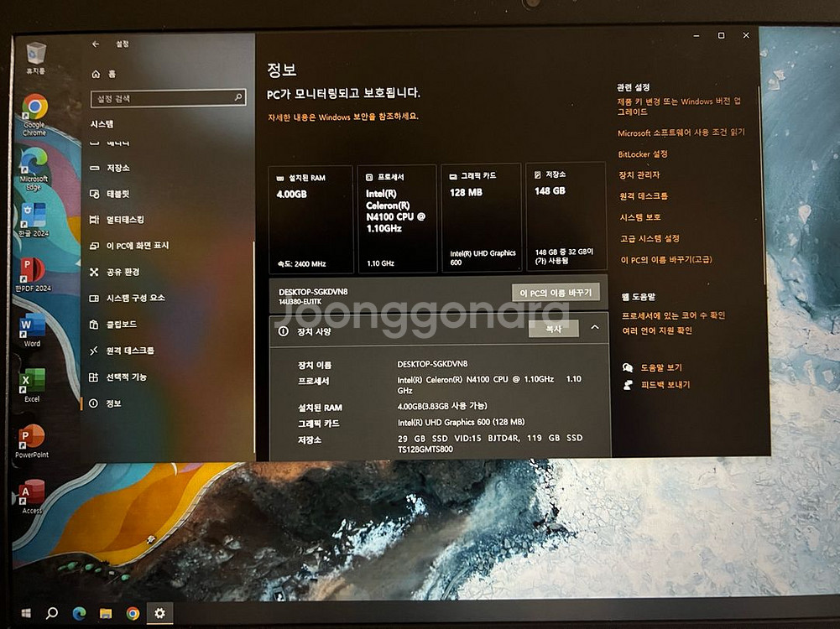
Task: Click the 설정 검색 search box
Action: (x=168, y=99)
